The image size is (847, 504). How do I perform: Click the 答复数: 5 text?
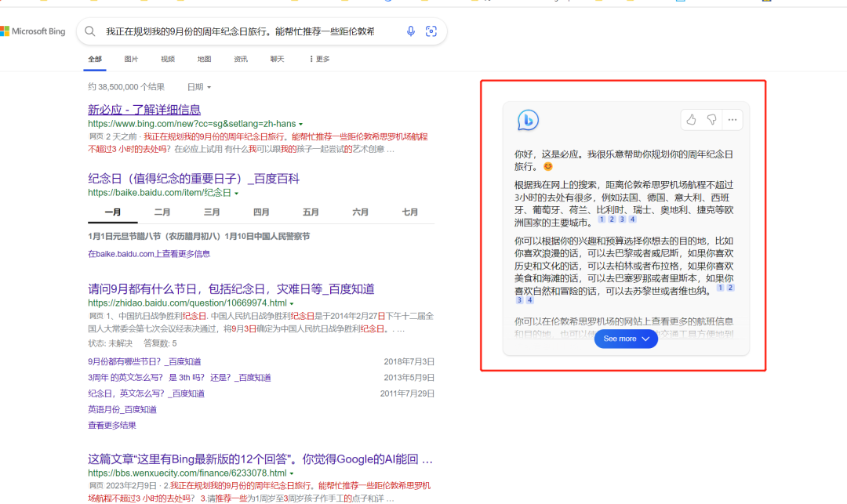tap(160, 343)
